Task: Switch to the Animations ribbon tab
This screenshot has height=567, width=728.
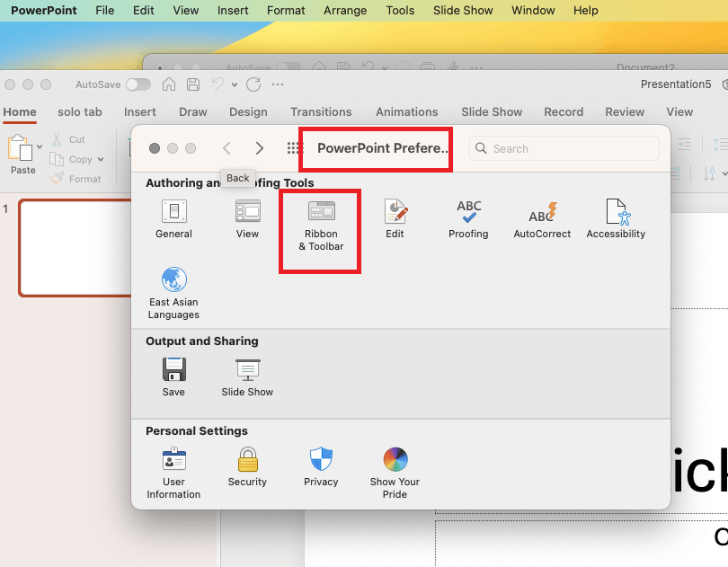Action: coord(407,112)
